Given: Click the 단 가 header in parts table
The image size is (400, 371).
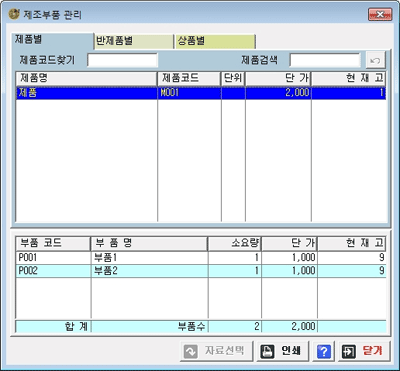Looking at the screenshot, I should [289, 244].
